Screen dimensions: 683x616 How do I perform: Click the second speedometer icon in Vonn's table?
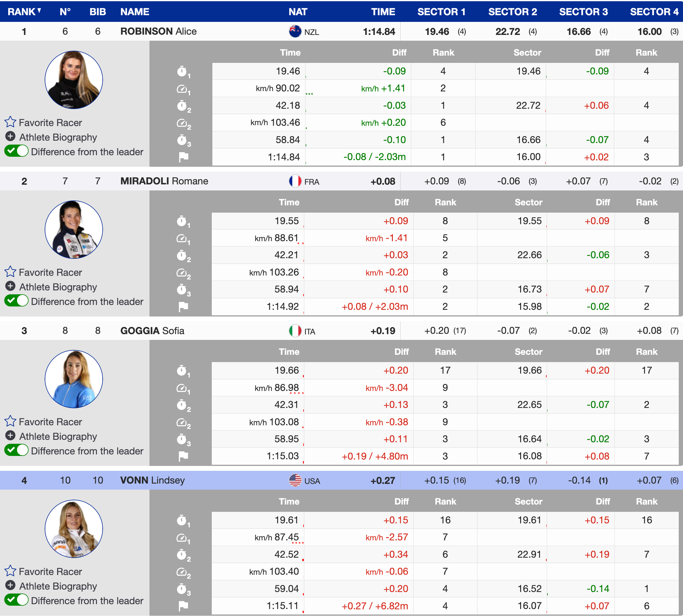[x=182, y=572]
